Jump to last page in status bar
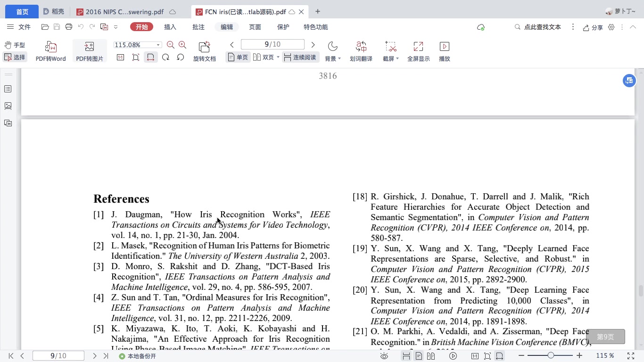This screenshot has height=362, width=644. click(106, 356)
